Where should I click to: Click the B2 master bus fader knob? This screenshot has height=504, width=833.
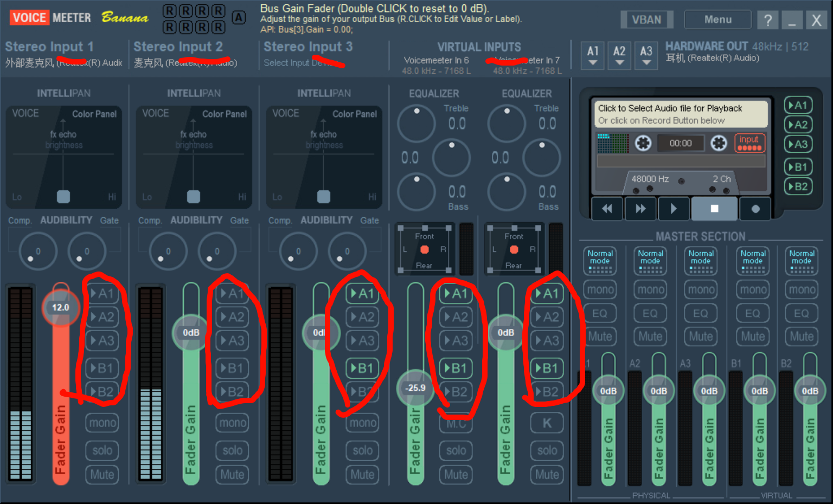[810, 391]
